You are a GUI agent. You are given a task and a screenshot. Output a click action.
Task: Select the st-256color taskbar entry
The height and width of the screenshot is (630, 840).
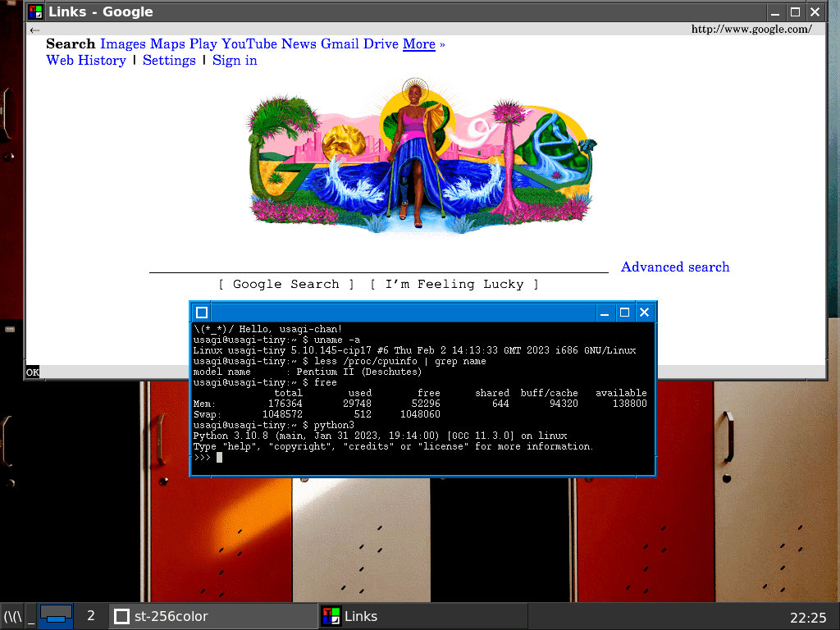(x=213, y=616)
